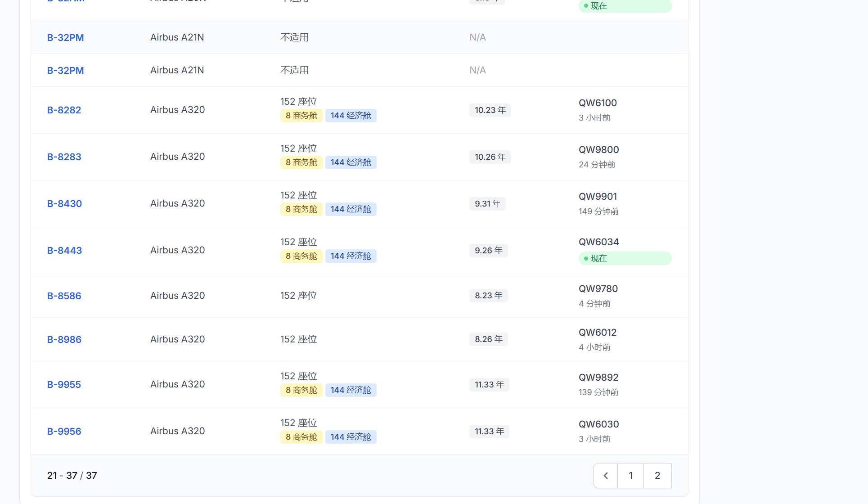Select page 2 in pagination
Image resolution: width=868 pixels, height=504 pixels.
(657, 476)
